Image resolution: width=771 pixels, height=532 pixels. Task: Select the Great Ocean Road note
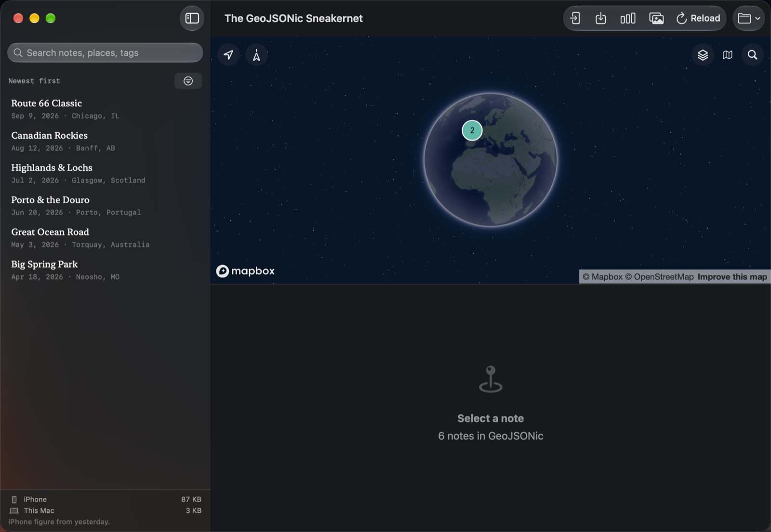point(105,238)
